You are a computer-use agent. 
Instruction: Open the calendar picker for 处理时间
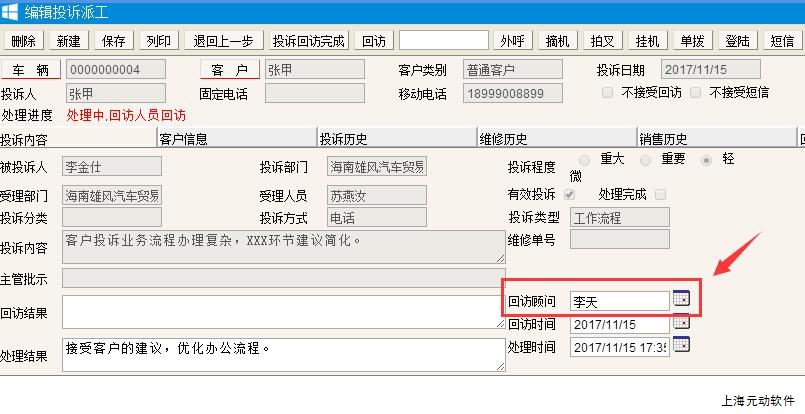click(x=681, y=345)
